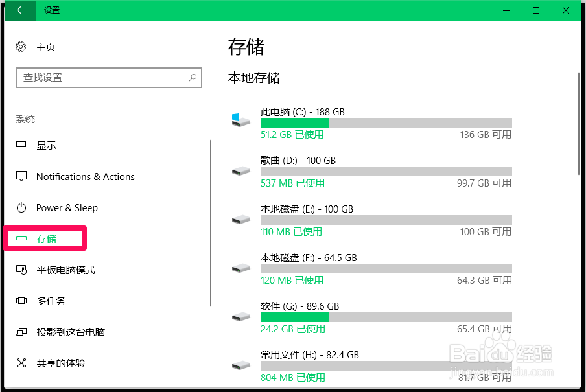
Task: Click the 系统 section label
Action: [25, 119]
